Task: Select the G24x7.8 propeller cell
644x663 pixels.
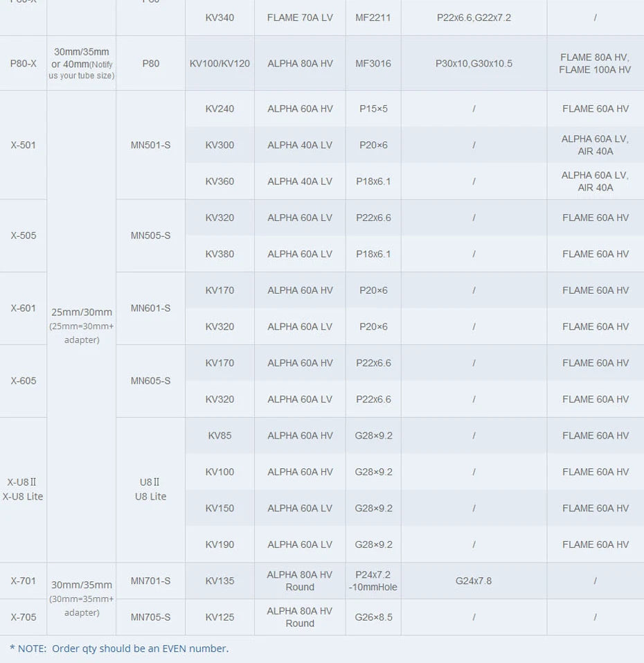Action: (474, 581)
